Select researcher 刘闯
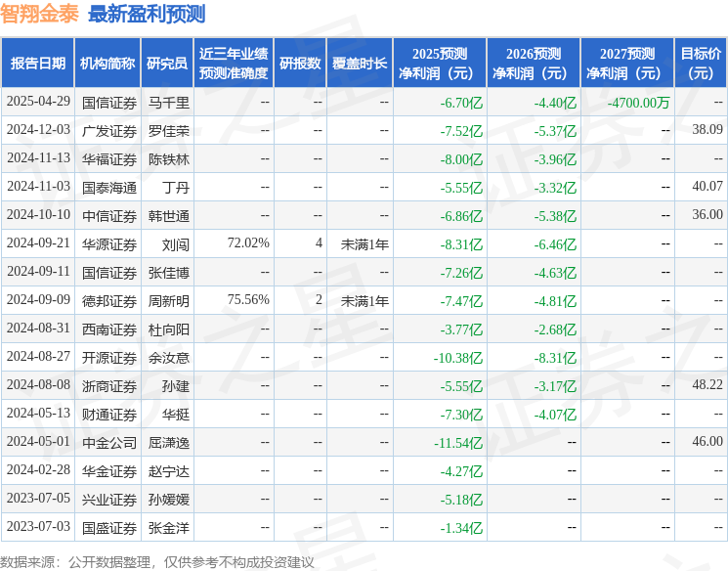The width and height of the screenshot is (728, 571). pyautogui.click(x=176, y=243)
